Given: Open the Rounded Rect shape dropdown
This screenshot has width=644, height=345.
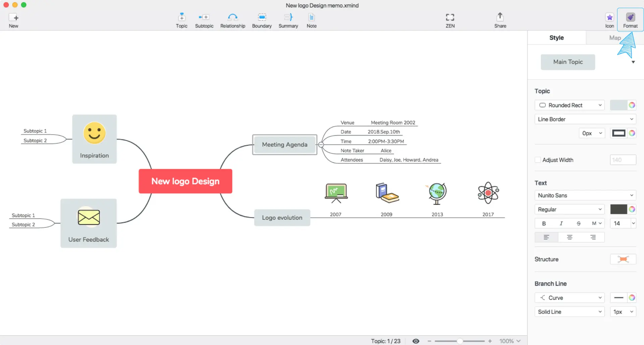Looking at the screenshot, I should tap(570, 105).
